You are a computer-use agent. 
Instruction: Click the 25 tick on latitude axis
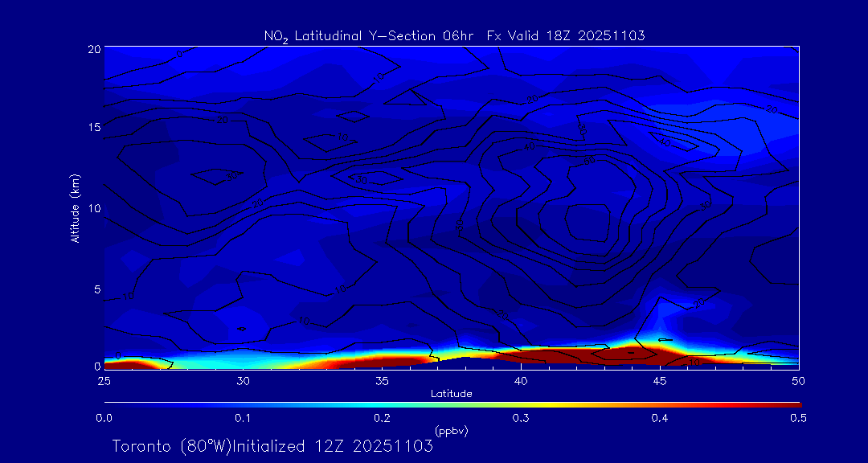pyautogui.click(x=104, y=379)
